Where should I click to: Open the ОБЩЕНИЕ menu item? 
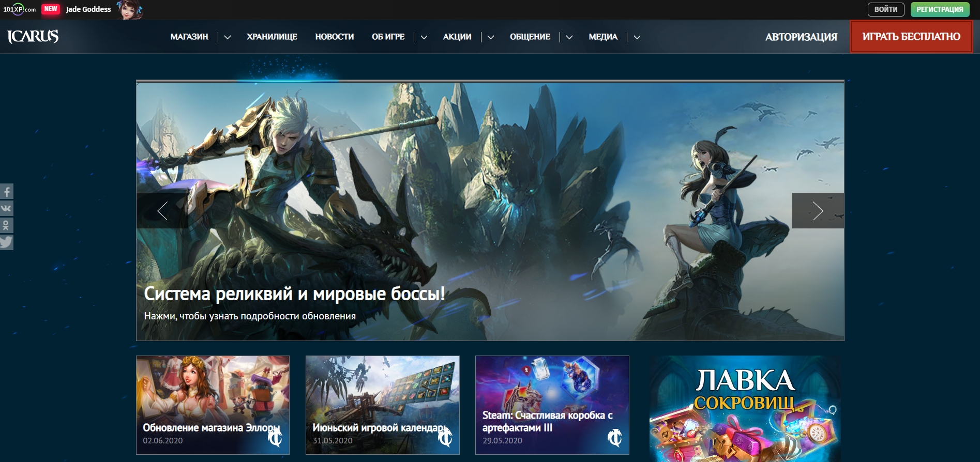pyautogui.click(x=530, y=37)
